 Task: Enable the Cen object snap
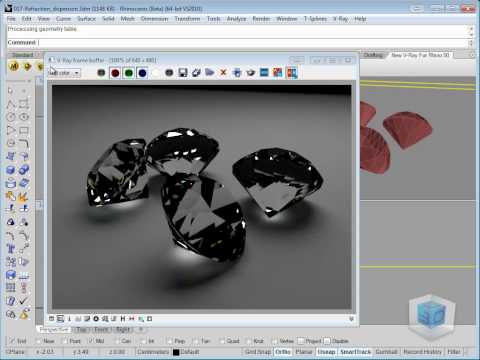[x=117, y=341]
